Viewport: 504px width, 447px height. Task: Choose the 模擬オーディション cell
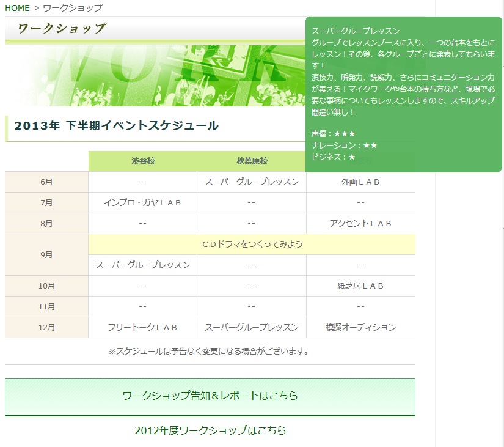(x=360, y=328)
